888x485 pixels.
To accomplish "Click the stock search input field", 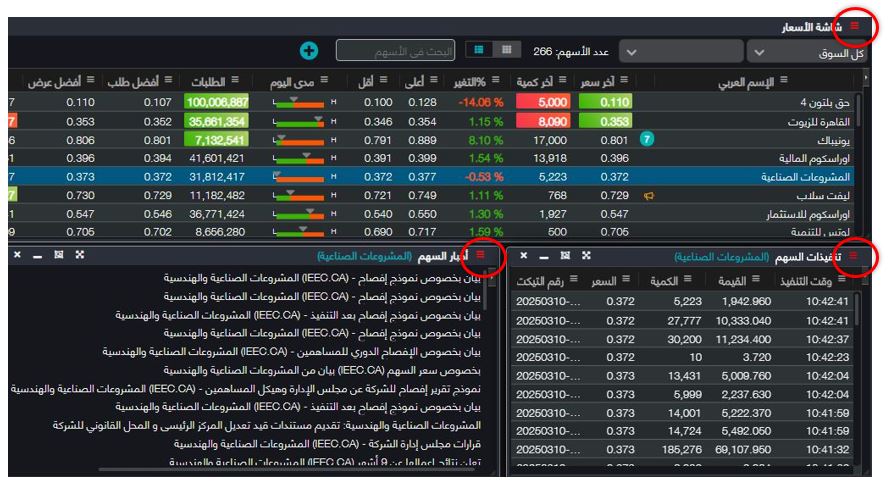I will [x=395, y=50].
